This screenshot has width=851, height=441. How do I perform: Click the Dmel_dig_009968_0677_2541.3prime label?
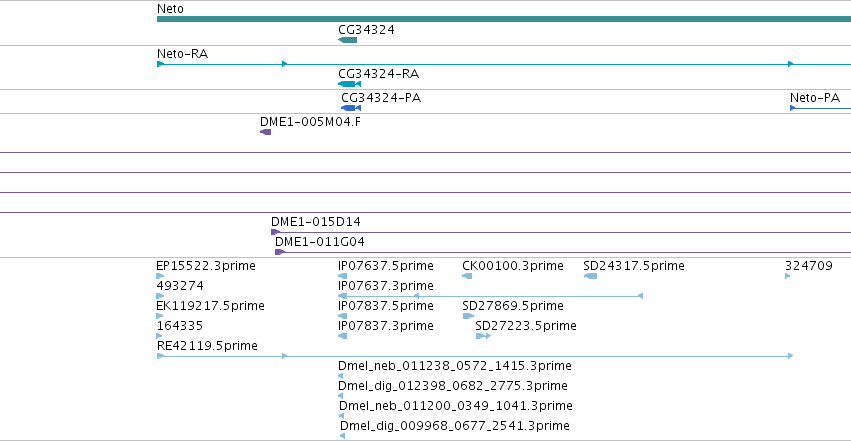[455, 426]
